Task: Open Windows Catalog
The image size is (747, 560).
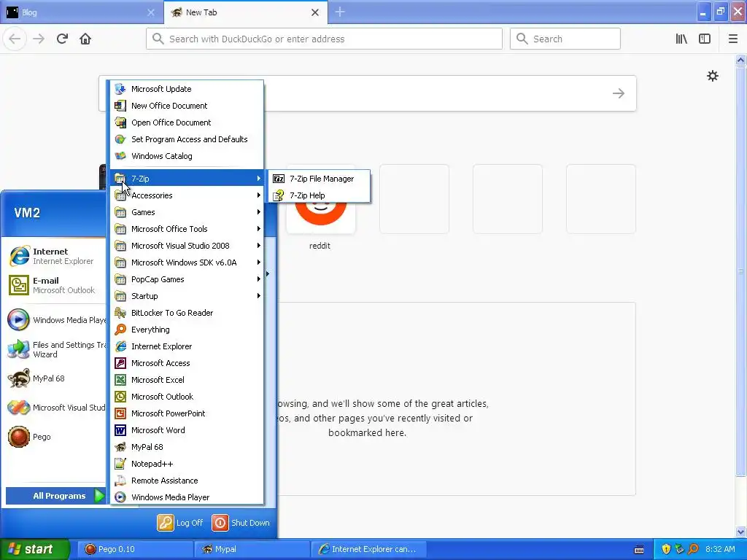Action: point(187,156)
